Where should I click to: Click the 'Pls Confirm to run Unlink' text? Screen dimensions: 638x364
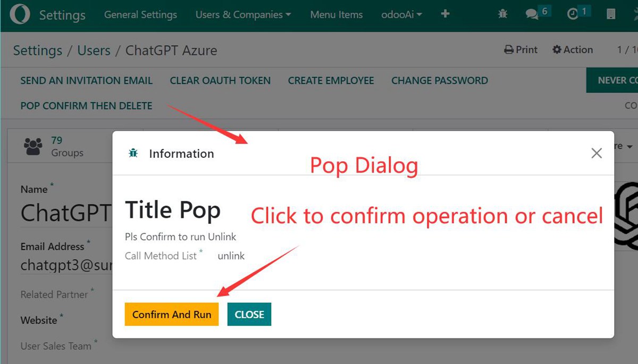pos(180,236)
